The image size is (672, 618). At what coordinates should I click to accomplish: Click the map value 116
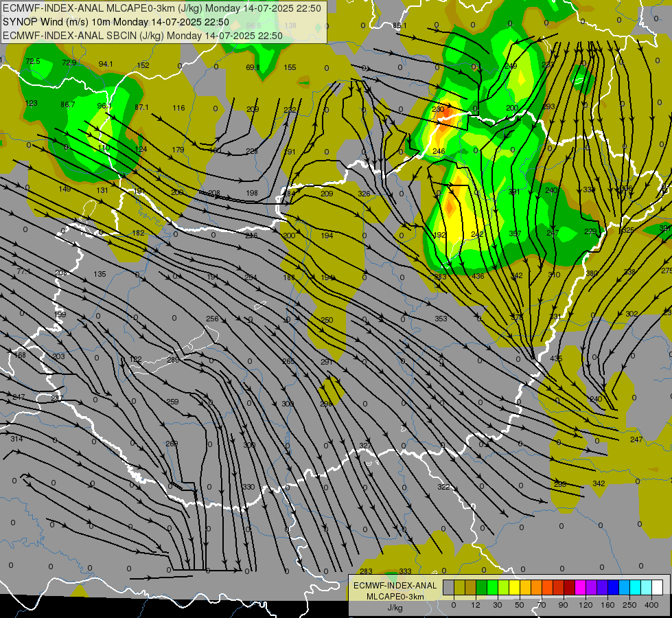click(x=178, y=108)
